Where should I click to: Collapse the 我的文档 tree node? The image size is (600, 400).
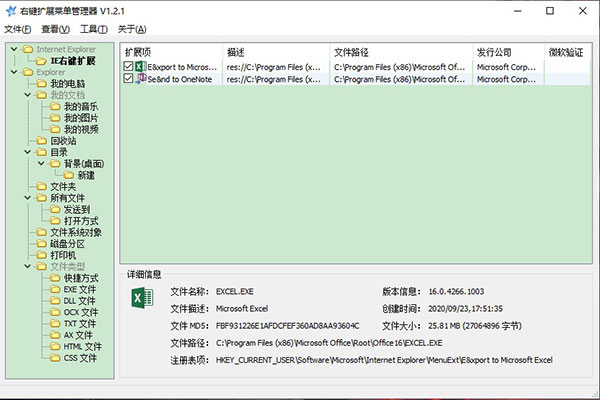pyautogui.click(x=28, y=95)
